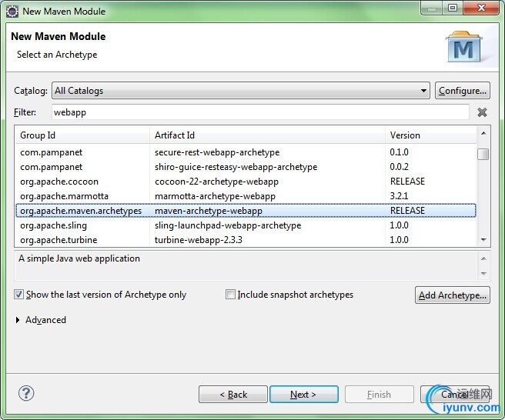Click the description text 'A simple Java web application'
The height and width of the screenshot is (420, 505).
pos(79,258)
